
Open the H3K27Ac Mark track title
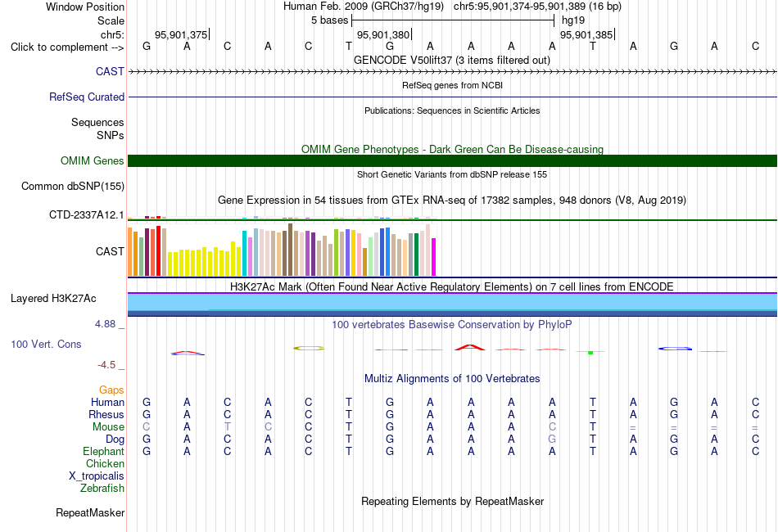pyautogui.click(x=452, y=287)
